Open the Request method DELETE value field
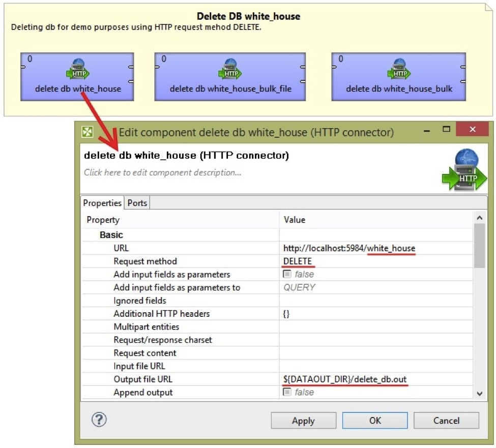The height and width of the screenshot is (448, 496). click(x=376, y=261)
